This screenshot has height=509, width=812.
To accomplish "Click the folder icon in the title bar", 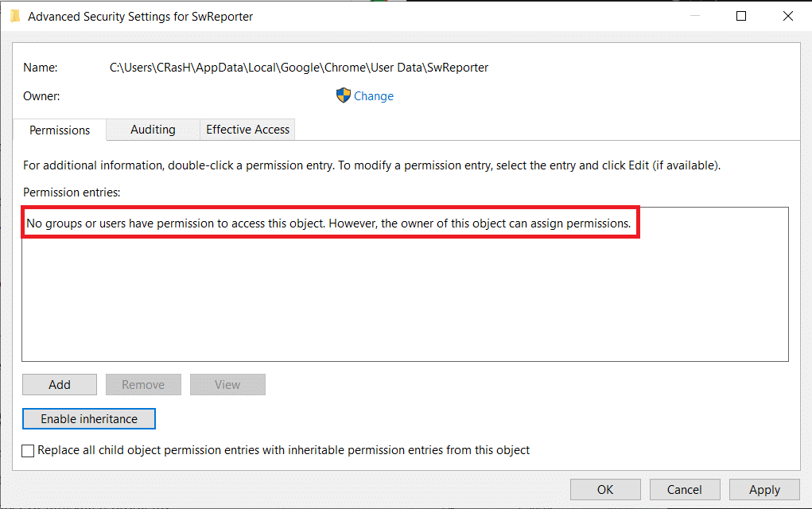I will coord(14,16).
